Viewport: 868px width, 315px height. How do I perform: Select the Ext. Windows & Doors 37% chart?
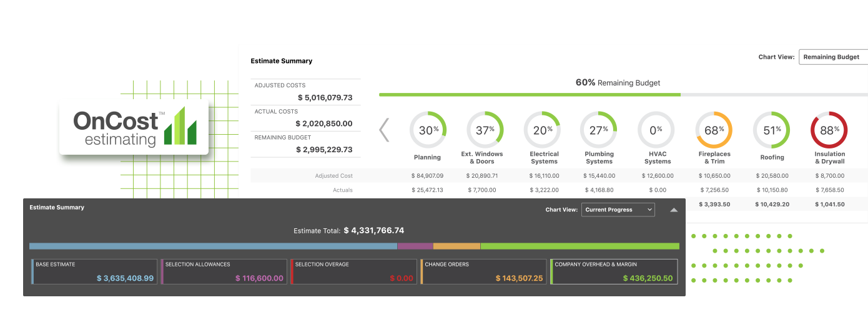click(485, 130)
